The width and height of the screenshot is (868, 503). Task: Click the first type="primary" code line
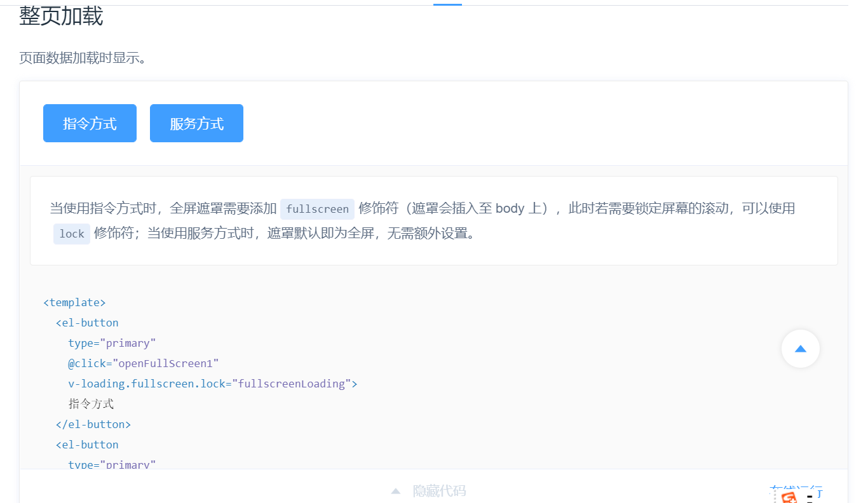tap(112, 343)
